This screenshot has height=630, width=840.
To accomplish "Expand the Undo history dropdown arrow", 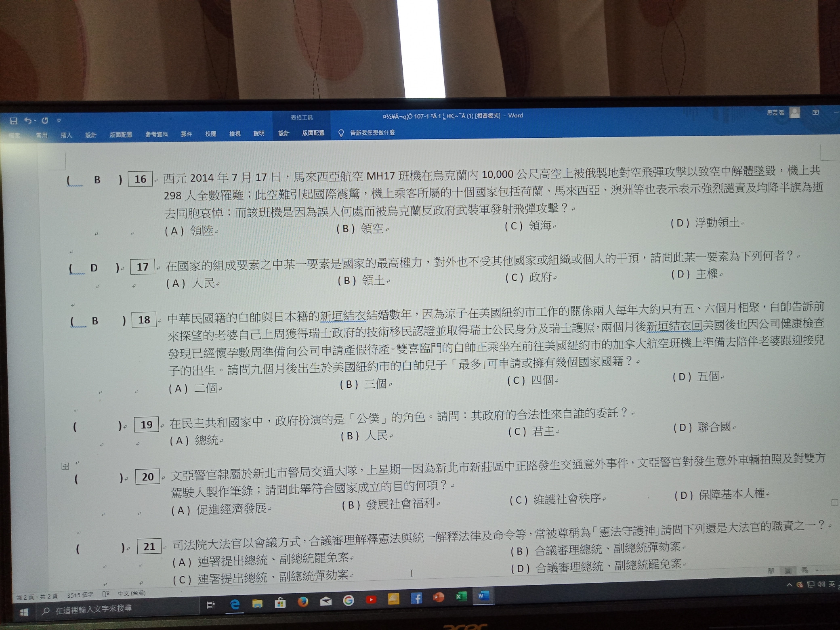I will (35, 121).
